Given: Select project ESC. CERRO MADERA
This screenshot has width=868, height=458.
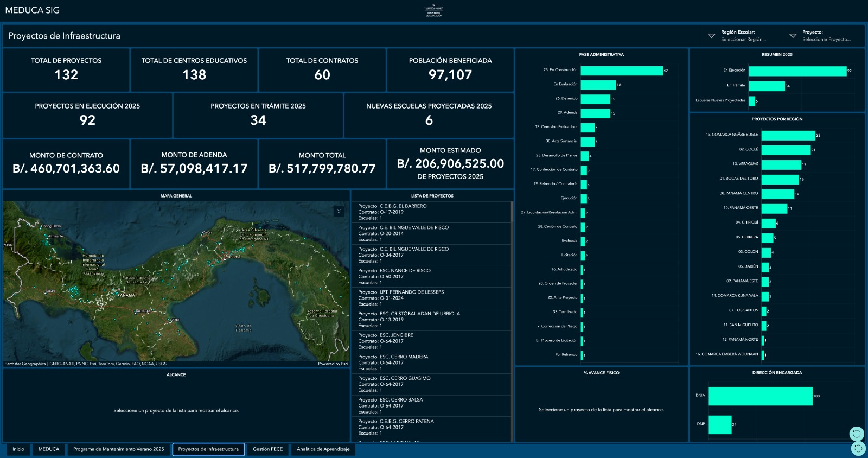Looking at the screenshot, I should click(x=431, y=363).
